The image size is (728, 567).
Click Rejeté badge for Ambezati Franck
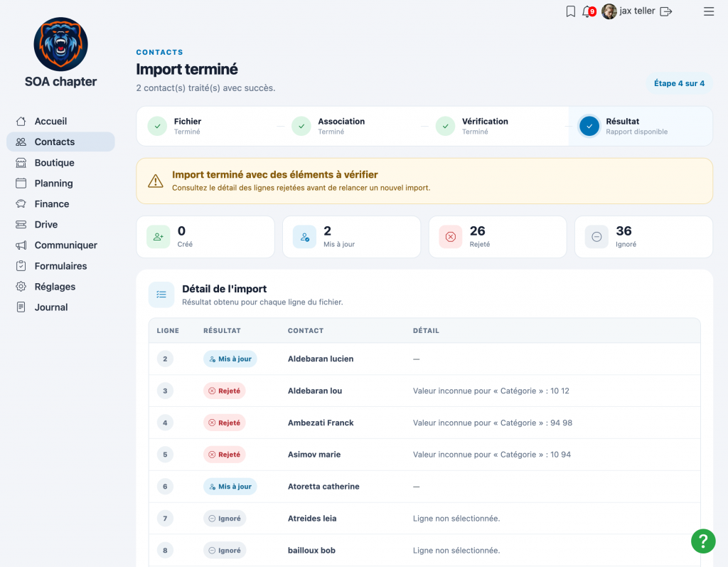(224, 423)
